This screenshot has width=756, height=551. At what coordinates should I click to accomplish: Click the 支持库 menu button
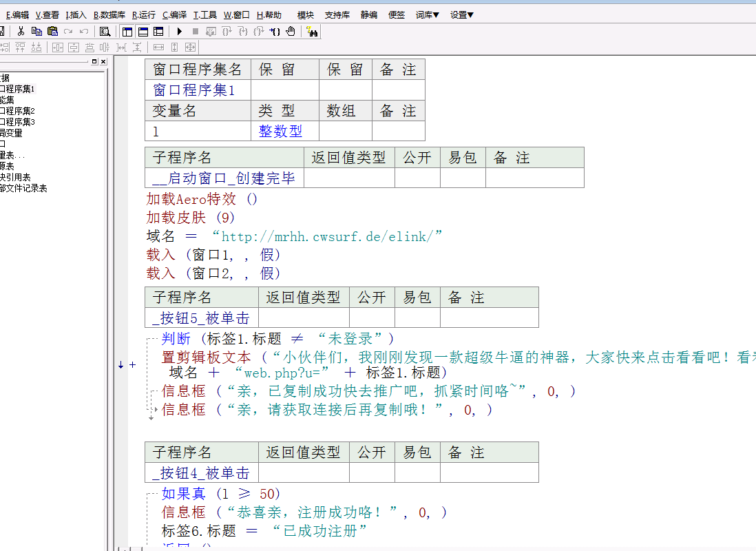337,14
